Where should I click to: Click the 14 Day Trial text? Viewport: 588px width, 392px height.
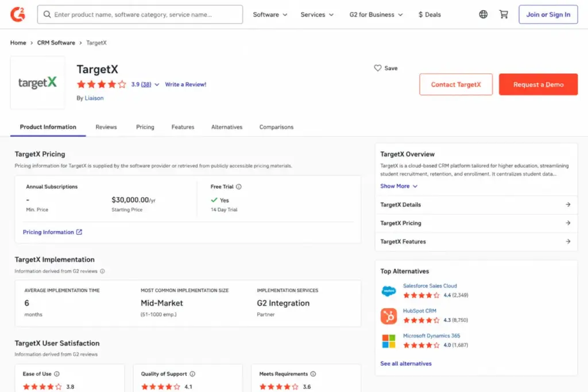[224, 209]
